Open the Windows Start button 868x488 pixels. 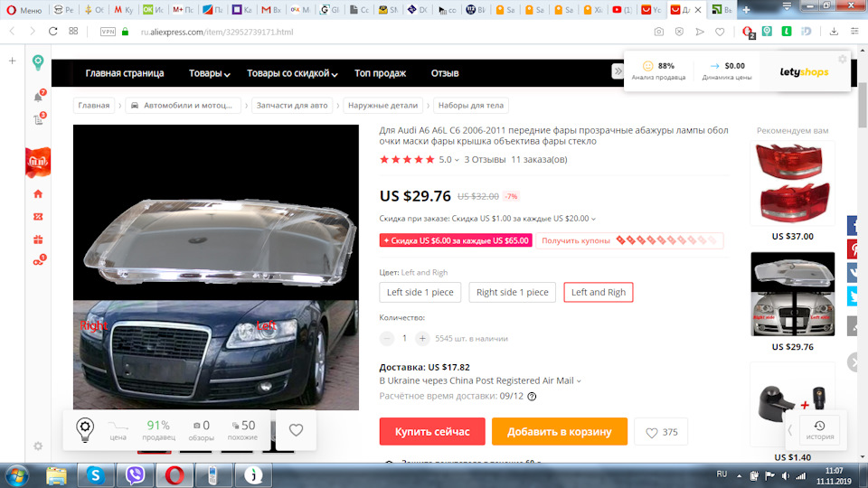click(16, 475)
